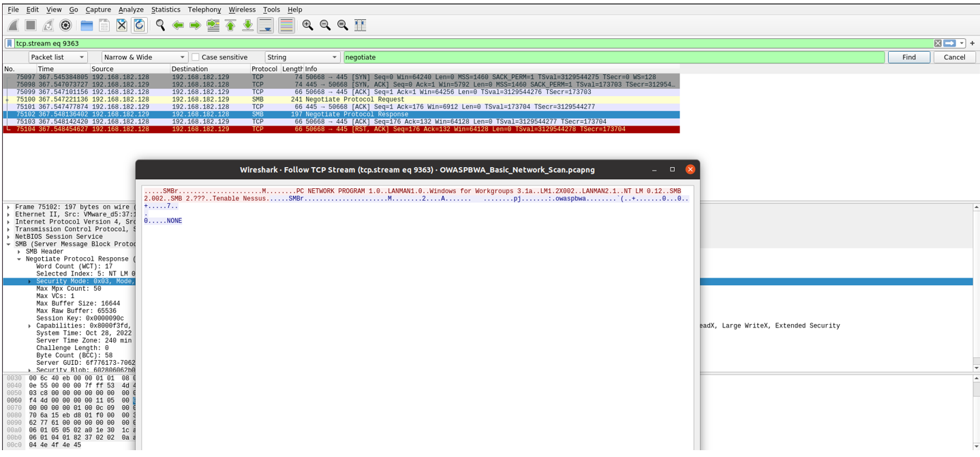This screenshot has height=457, width=980.
Task: Minimize the Follow TCP Stream dialog
Action: 654,170
